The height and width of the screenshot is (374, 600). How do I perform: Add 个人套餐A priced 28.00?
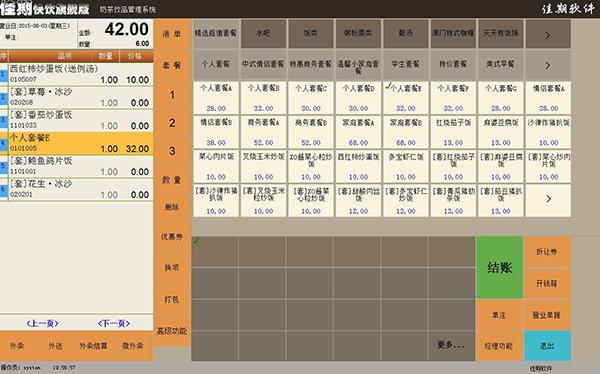(x=216, y=98)
